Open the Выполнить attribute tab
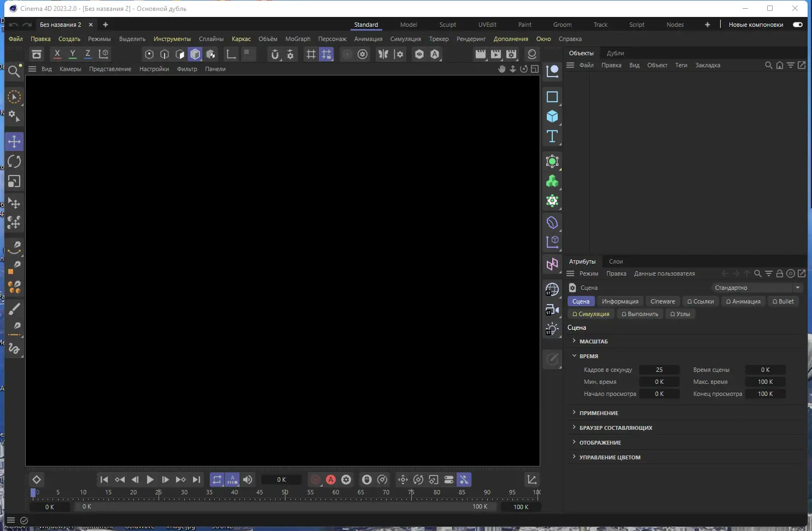 coord(640,314)
